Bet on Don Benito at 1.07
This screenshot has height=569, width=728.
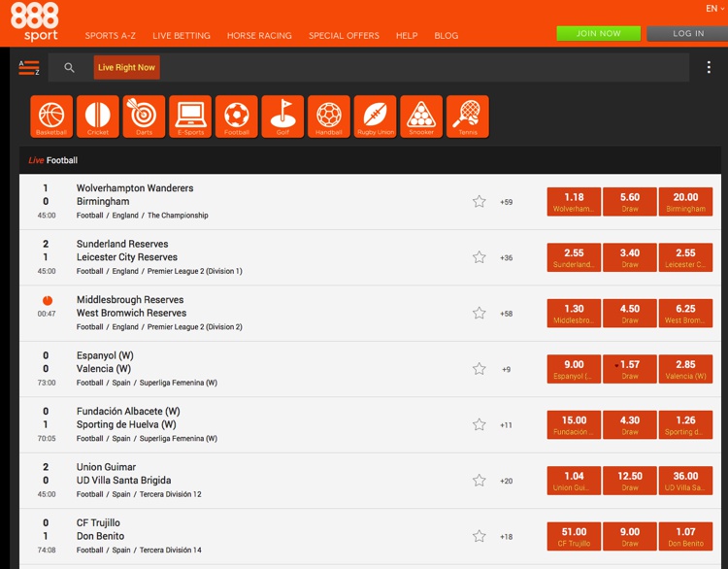tap(685, 536)
